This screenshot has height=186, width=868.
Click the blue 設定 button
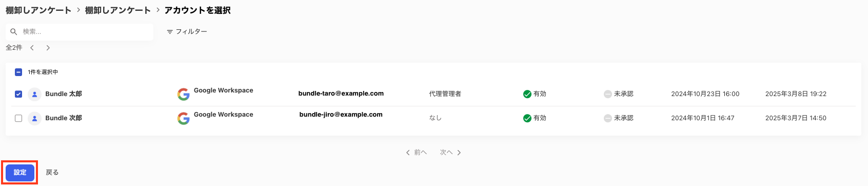coord(20,173)
